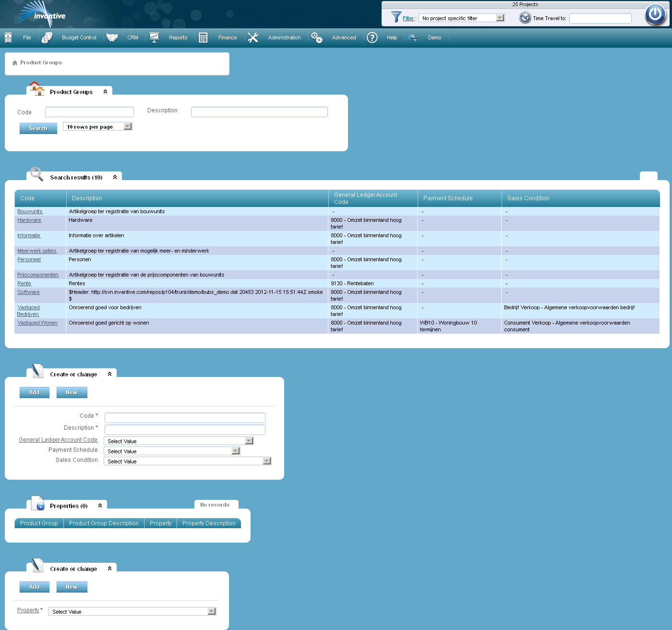672x630 pixels.
Task: Click the CRM handshake icon
Action: click(112, 37)
